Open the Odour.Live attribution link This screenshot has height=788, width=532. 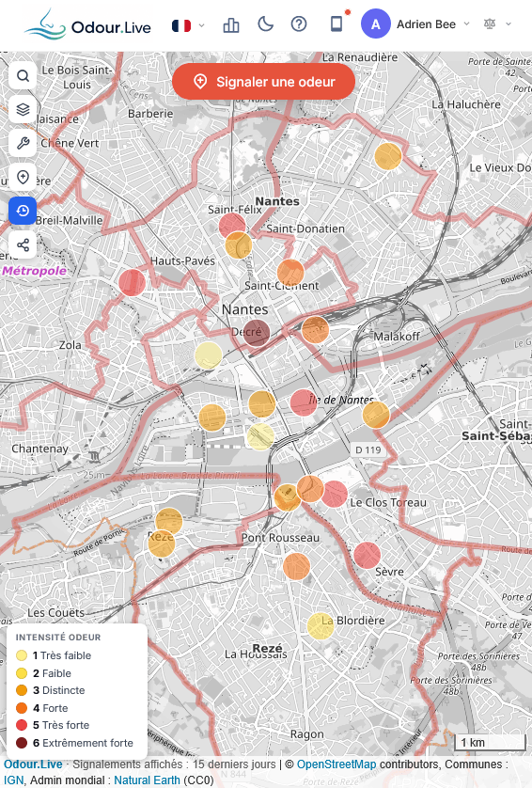pyautogui.click(x=33, y=764)
